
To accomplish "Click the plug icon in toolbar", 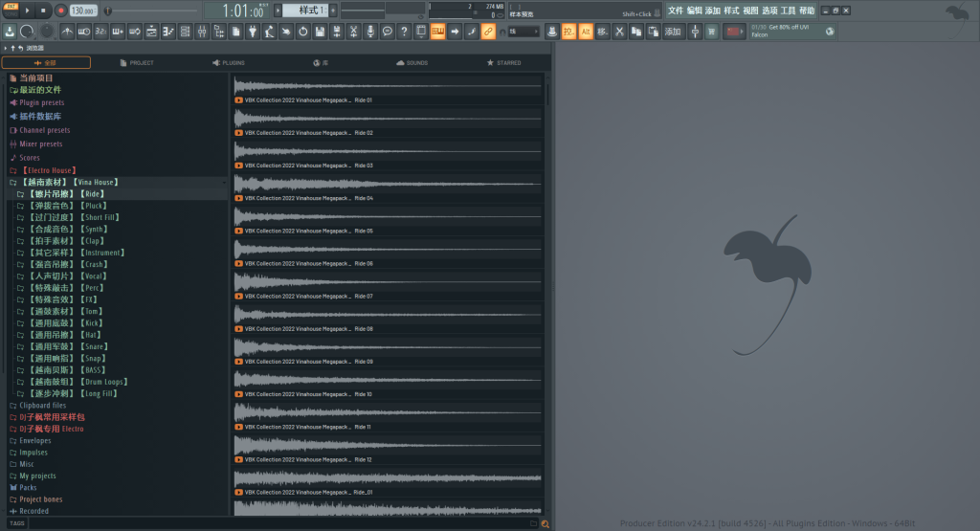I will click(253, 32).
